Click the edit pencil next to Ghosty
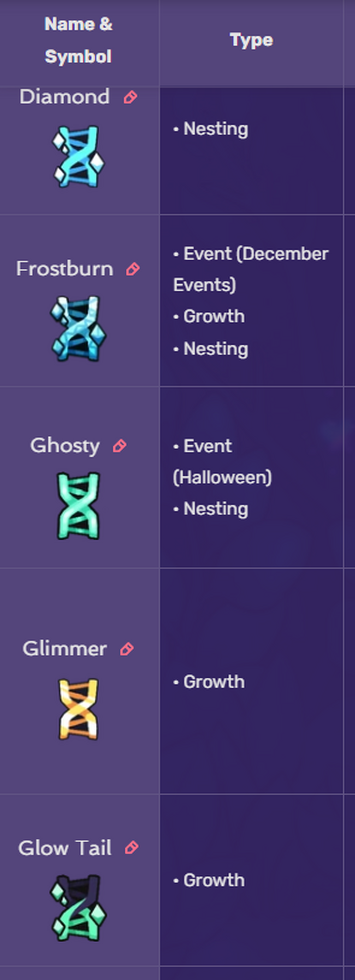Viewport: 355px width, 980px height. tap(120, 446)
